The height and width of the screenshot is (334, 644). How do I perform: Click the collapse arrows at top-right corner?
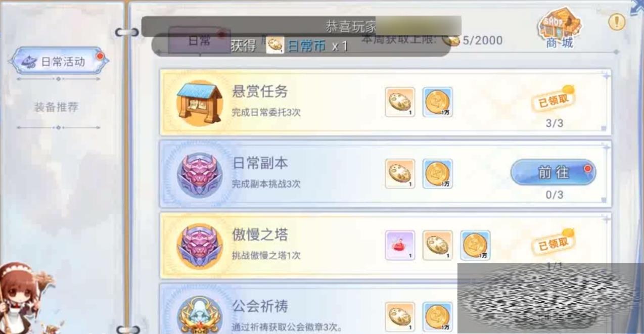636,7
